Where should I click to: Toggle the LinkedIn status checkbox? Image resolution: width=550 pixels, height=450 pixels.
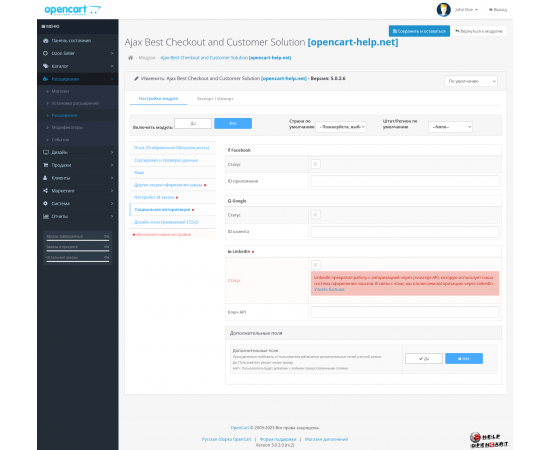click(315, 265)
